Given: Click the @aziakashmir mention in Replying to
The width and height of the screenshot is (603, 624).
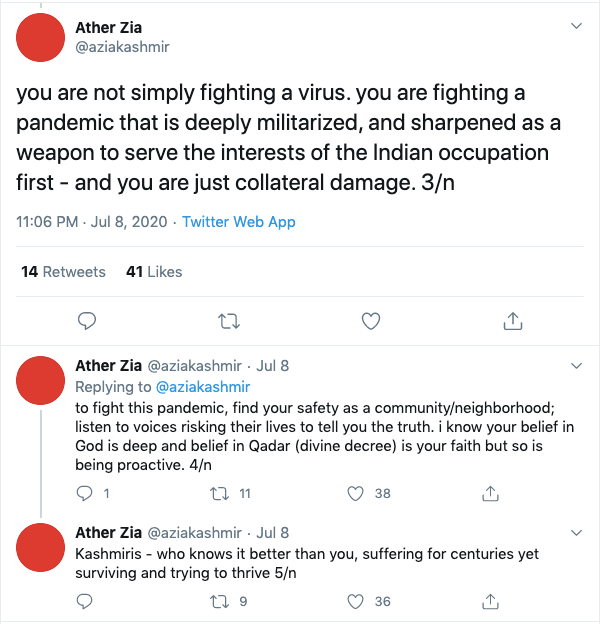Looking at the screenshot, I should click(202, 387).
